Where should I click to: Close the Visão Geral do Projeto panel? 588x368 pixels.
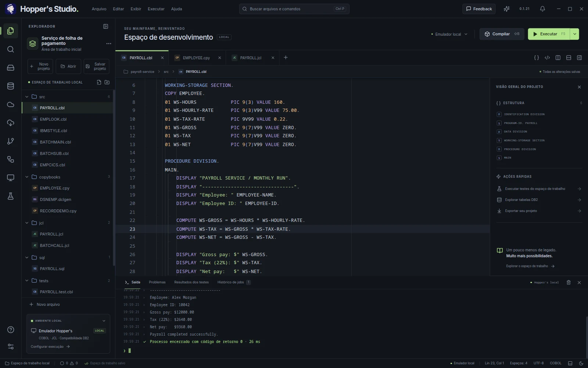click(x=579, y=87)
